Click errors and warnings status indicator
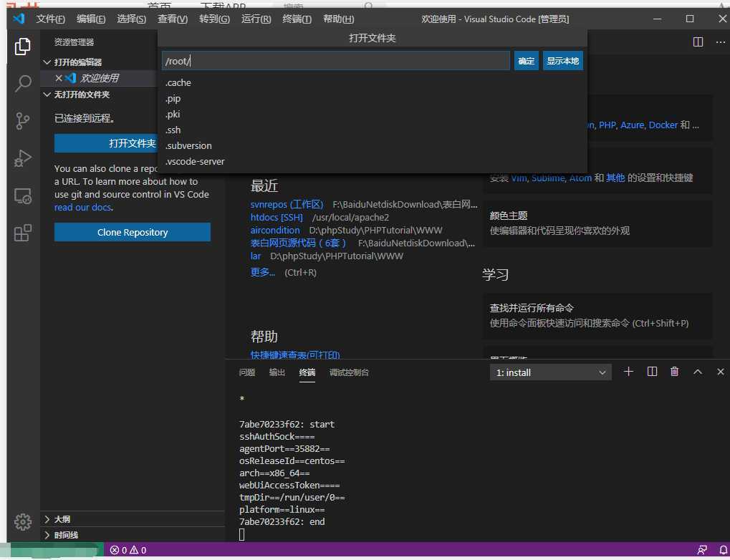The image size is (730, 560). tap(128, 550)
